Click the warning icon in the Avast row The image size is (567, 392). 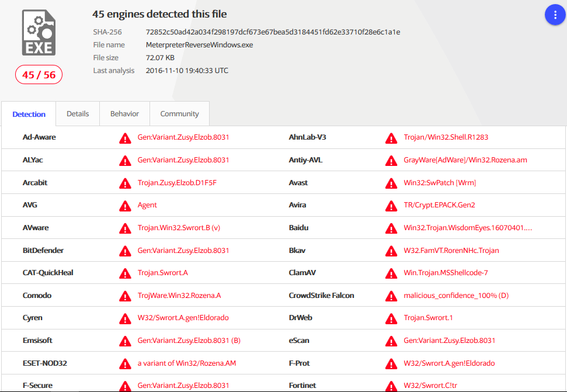pyautogui.click(x=391, y=183)
